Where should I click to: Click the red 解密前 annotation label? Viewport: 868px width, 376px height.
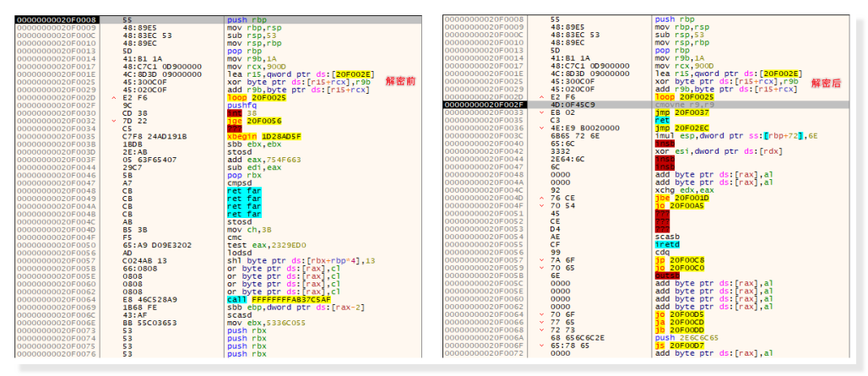[x=399, y=83]
